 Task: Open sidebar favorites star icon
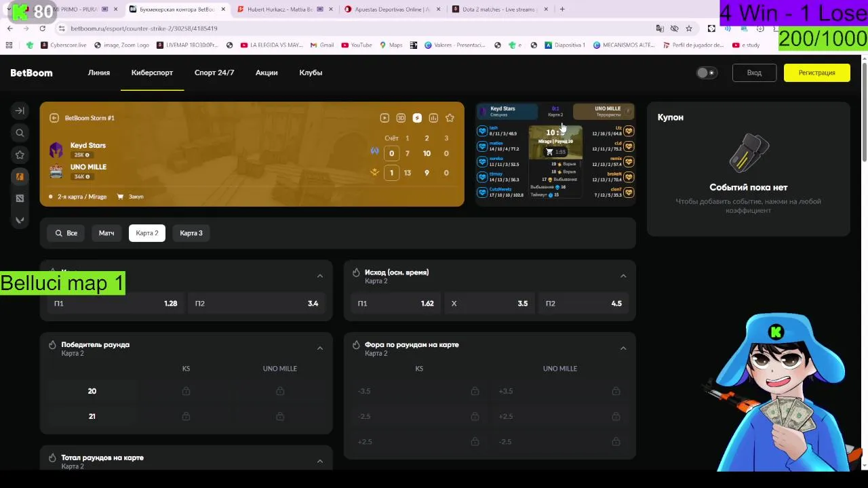[x=20, y=155]
